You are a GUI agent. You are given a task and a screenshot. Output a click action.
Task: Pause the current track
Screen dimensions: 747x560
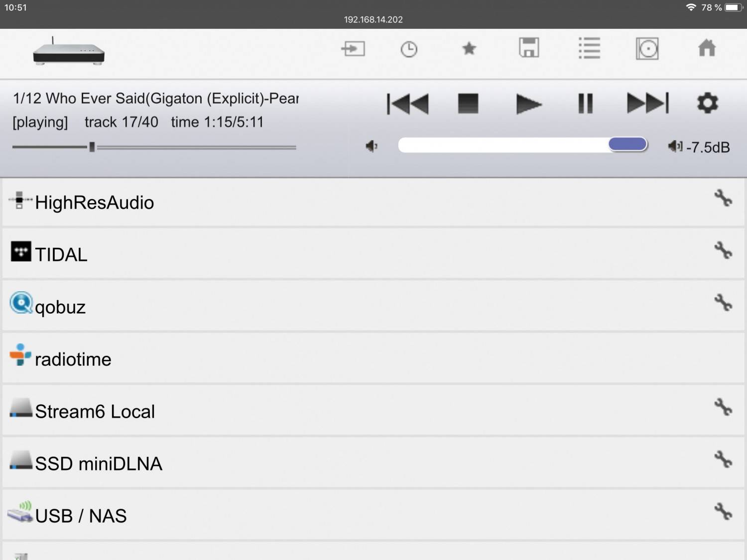pyautogui.click(x=586, y=104)
